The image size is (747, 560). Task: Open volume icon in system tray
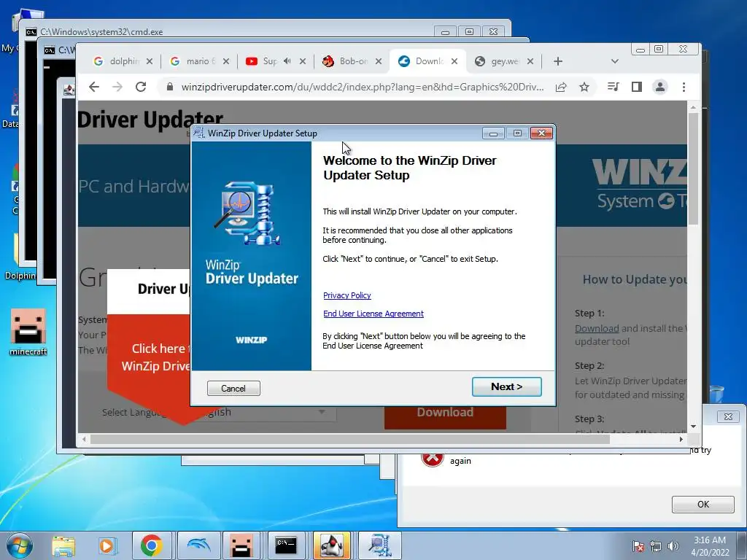pos(673,546)
